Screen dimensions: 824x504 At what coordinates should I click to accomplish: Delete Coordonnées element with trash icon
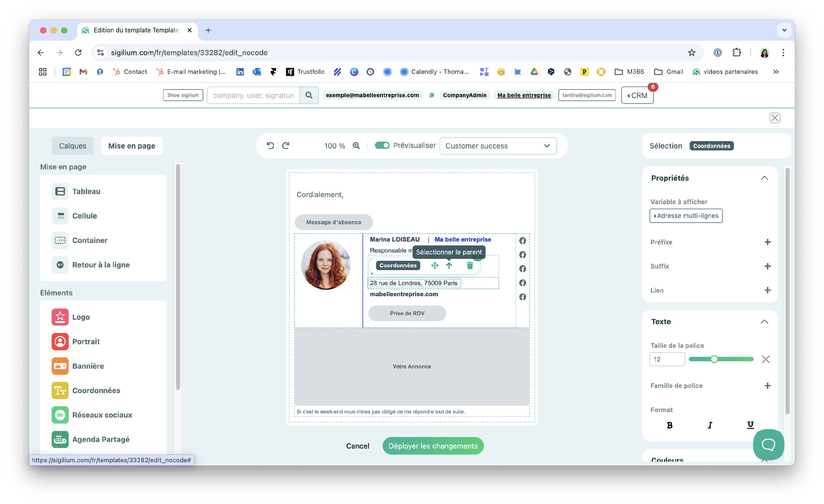[x=470, y=265]
